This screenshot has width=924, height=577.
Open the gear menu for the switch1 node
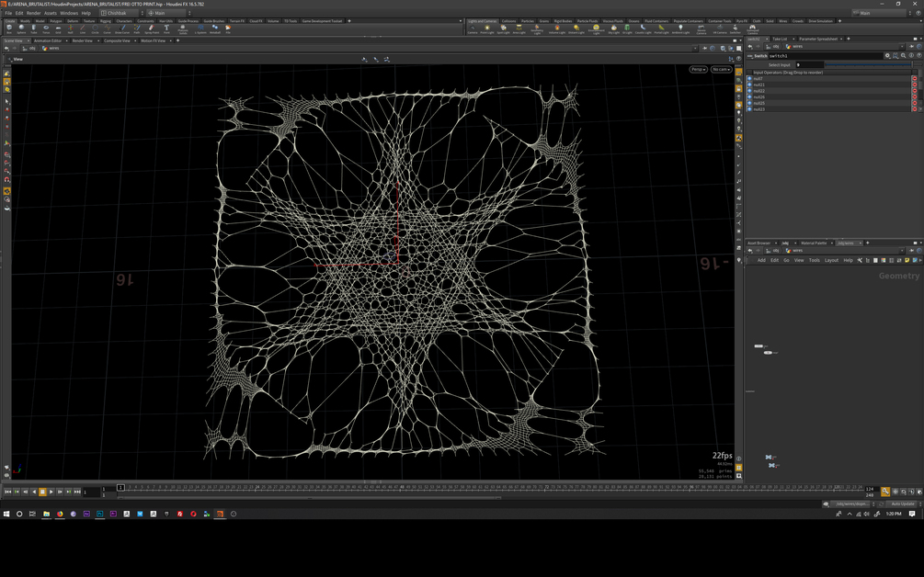tap(887, 56)
